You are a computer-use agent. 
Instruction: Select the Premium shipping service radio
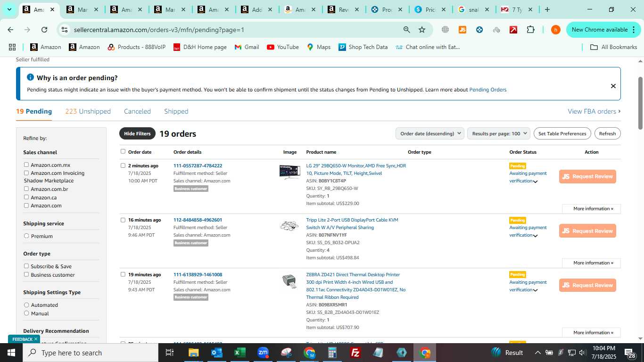coord(26,236)
